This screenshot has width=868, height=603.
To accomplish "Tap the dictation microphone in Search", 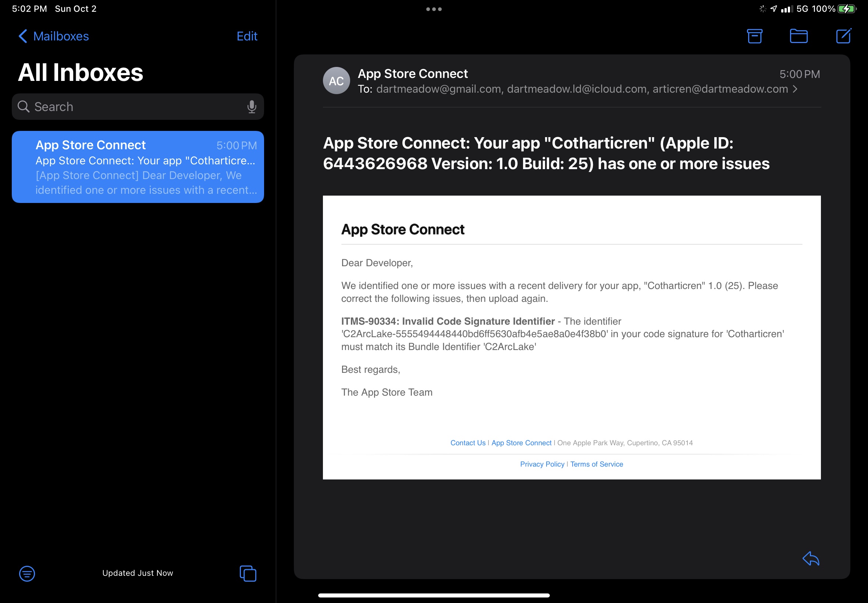I will (x=252, y=107).
